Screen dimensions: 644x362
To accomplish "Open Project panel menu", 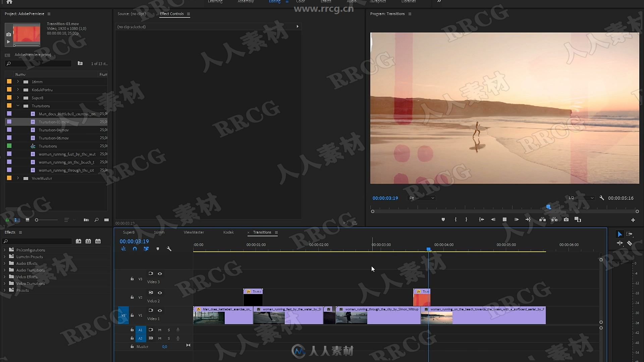I will pyautogui.click(x=49, y=14).
